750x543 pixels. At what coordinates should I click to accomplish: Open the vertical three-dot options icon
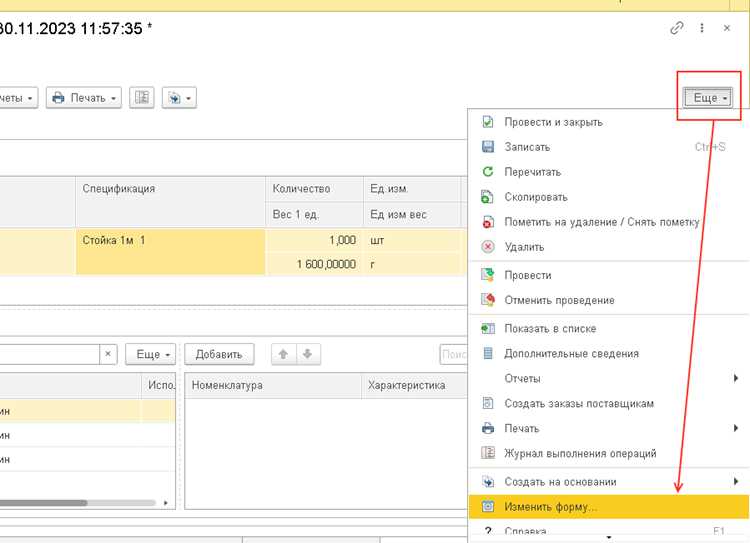[702, 28]
